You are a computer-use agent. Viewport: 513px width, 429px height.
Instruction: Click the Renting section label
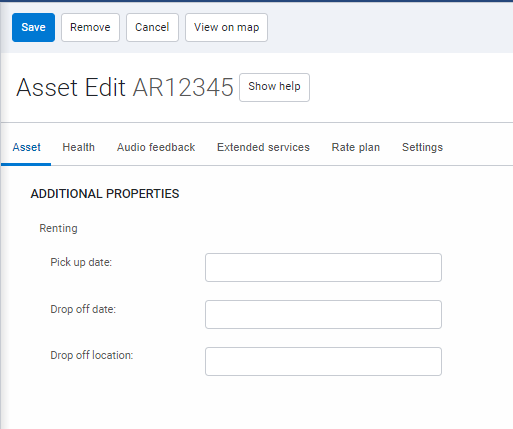tap(58, 228)
